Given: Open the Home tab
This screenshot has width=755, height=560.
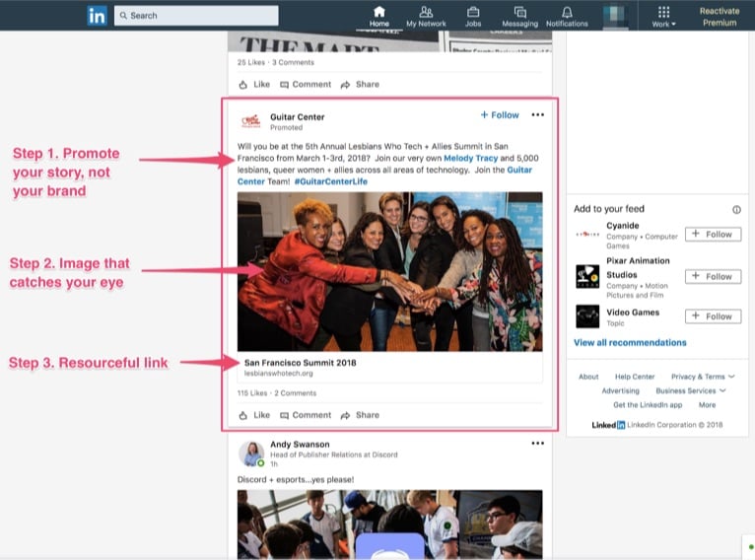Looking at the screenshot, I should point(379,17).
